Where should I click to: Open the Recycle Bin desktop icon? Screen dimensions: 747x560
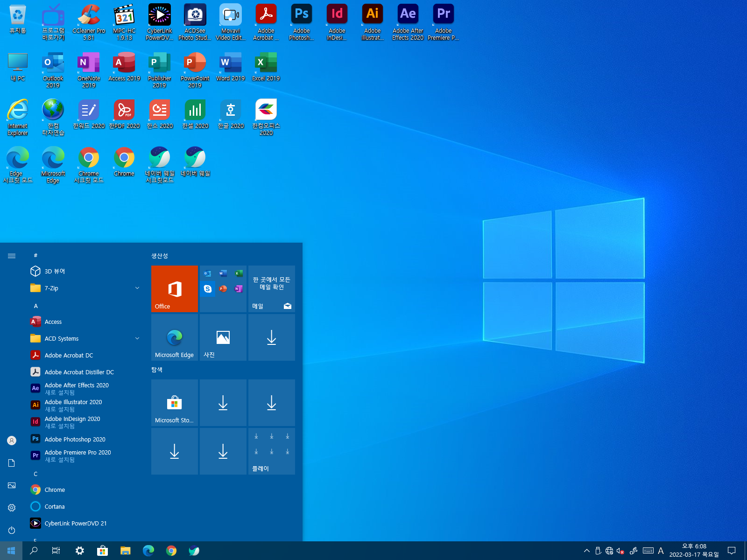pos(18,20)
